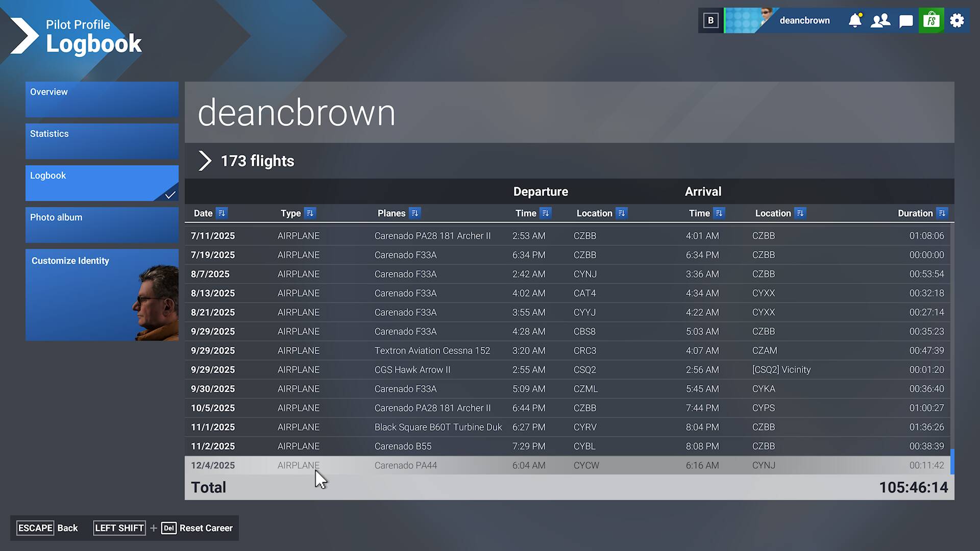Sort by the Type column
Screen dimensions: 980x551
[310, 213]
